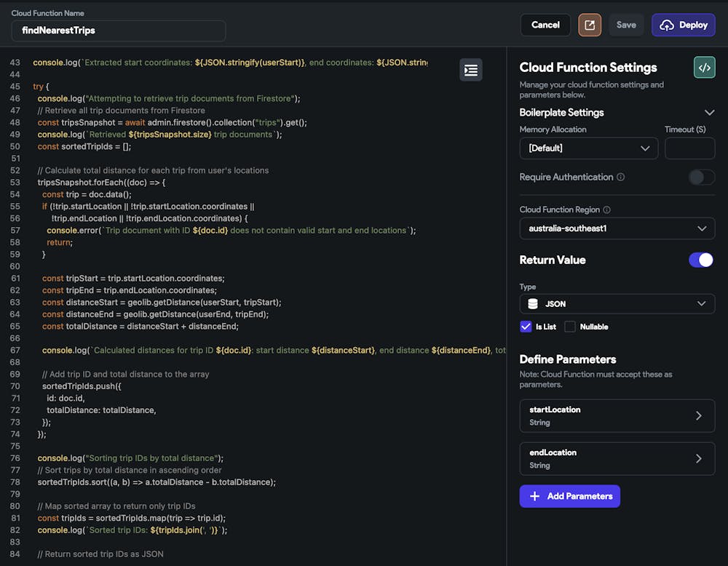The height and width of the screenshot is (566, 728).
Task: Turn off the Return Value toggle
Action: (701, 260)
